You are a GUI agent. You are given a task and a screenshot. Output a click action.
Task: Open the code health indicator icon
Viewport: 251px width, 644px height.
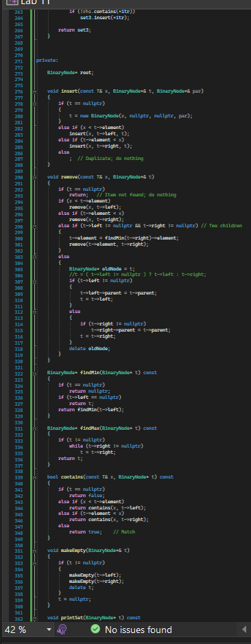click(62, 630)
